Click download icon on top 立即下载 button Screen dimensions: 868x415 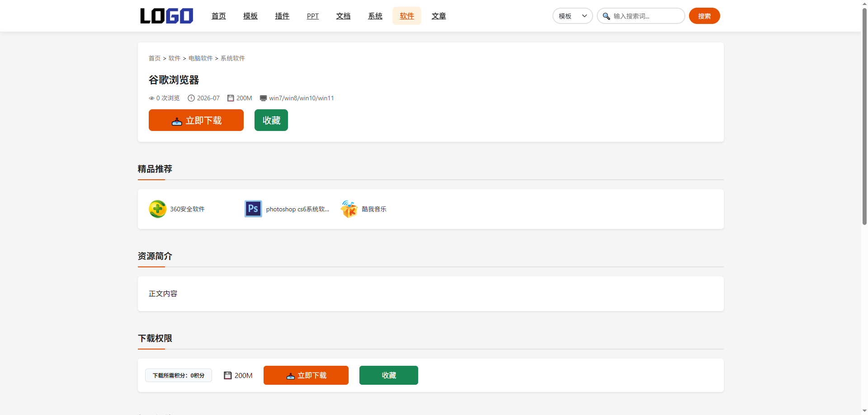coord(177,121)
